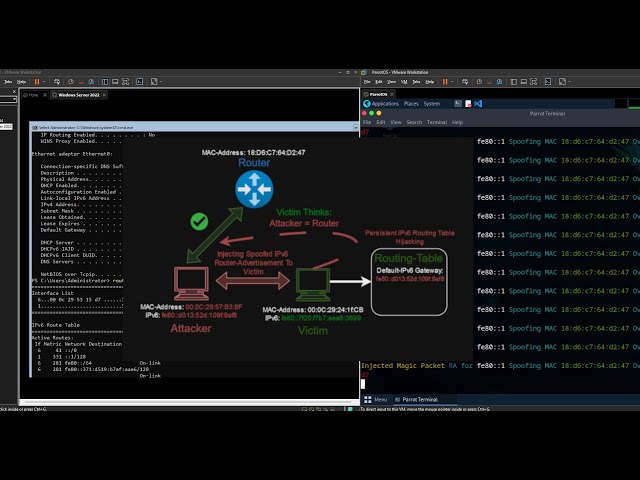The image size is (640, 480).
Task: Close the Windows Server 2022 tab
Action: [104, 95]
